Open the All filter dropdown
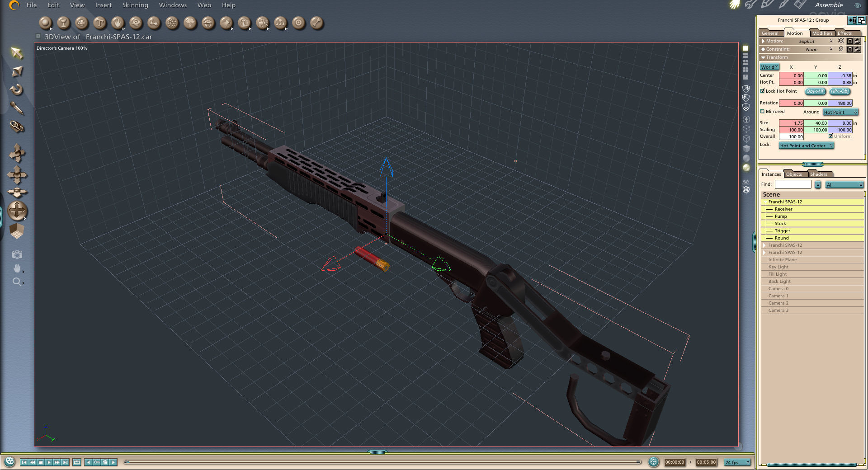The height and width of the screenshot is (470, 868). click(x=844, y=185)
